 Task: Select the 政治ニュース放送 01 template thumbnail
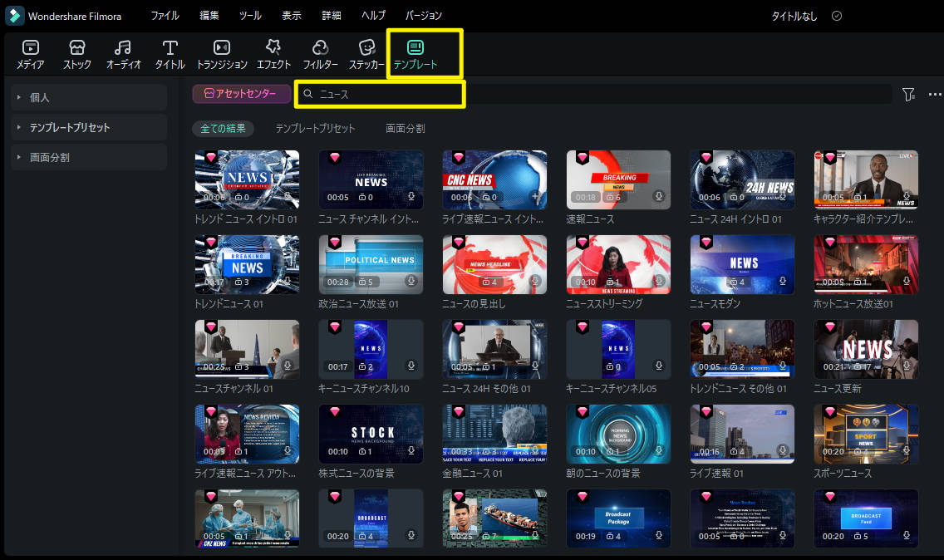(371, 264)
